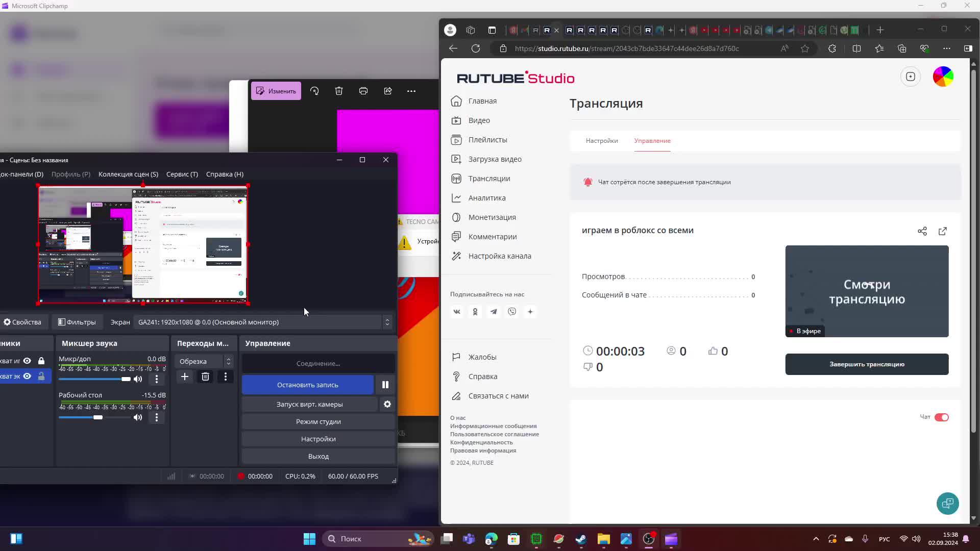Click the share icon for the stream
The width and height of the screenshot is (980, 551).
[922, 231]
